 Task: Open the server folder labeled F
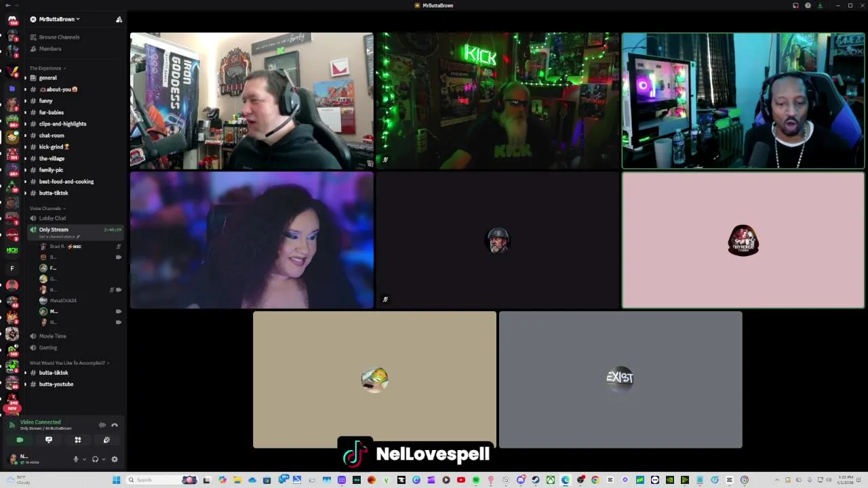coord(12,268)
